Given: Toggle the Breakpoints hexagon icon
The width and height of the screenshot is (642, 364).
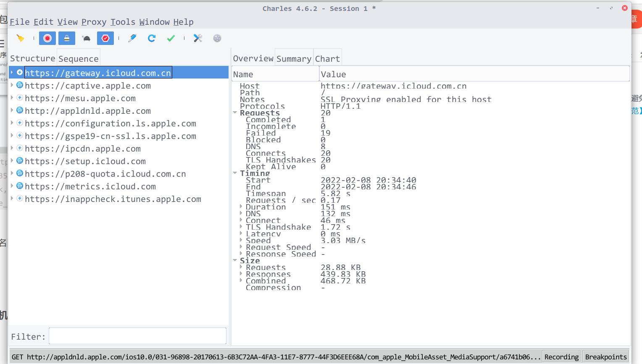Looking at the screenshot, I should [x=105, y=38].
